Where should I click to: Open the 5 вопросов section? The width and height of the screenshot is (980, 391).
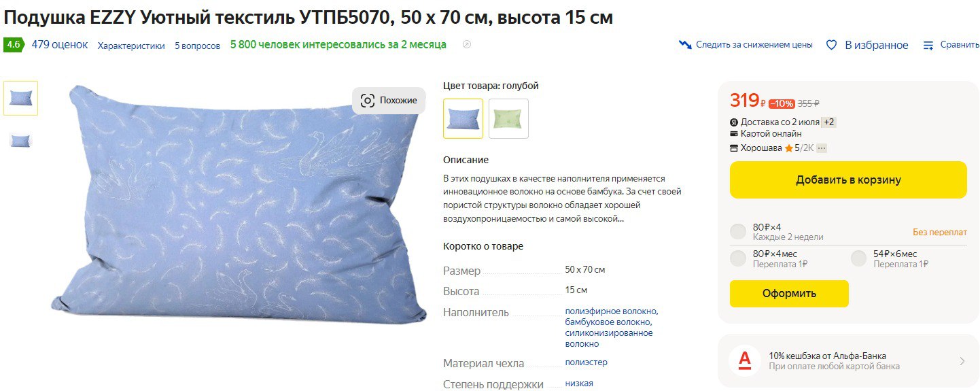(x=197, y=46)
